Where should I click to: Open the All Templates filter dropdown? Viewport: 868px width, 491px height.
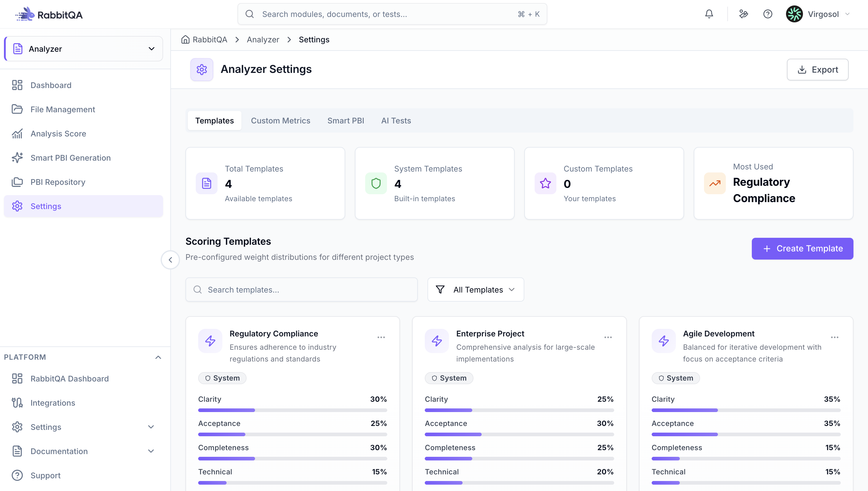click(476, 290)
